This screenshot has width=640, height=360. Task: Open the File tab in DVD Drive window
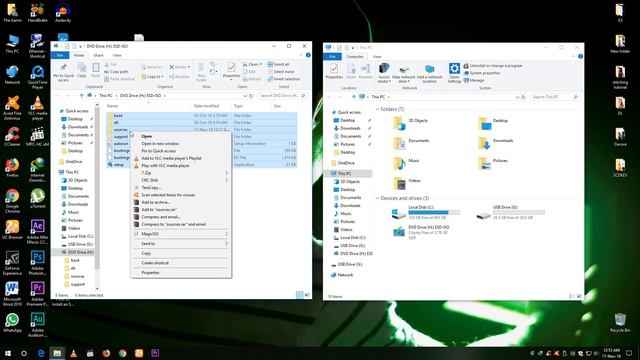coord(60,55)
